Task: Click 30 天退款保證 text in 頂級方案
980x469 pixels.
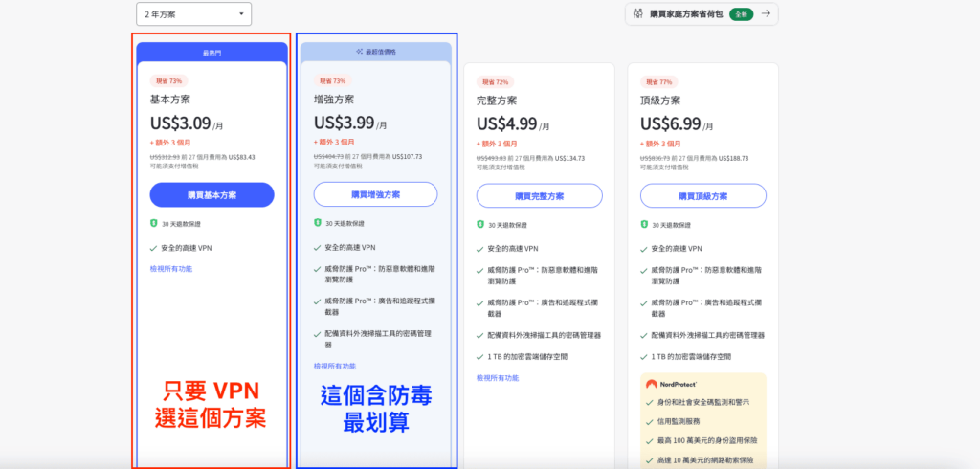Action: (672, 225)
